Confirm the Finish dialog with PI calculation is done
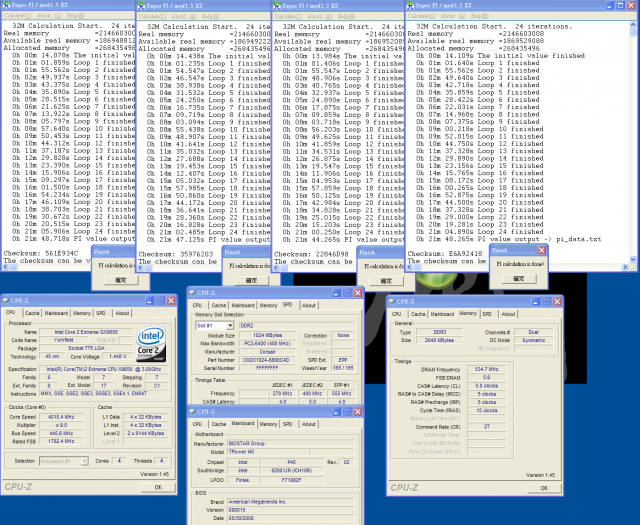 tap(518, 278)
